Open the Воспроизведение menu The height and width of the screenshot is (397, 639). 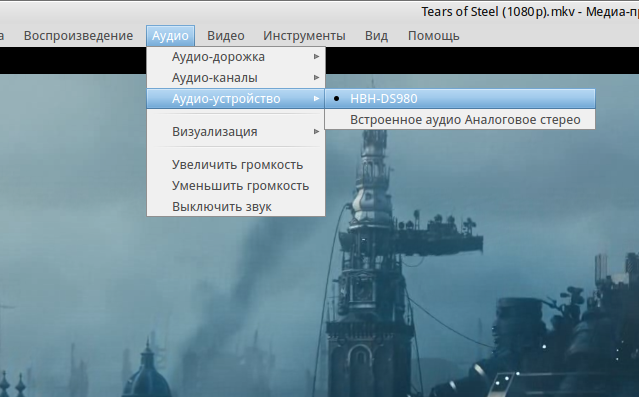(78, 36)
